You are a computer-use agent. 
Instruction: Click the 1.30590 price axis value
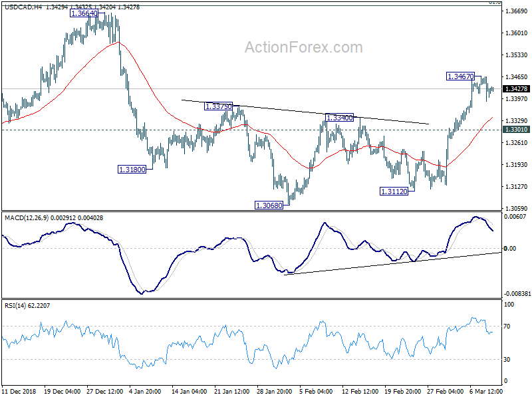517,208
